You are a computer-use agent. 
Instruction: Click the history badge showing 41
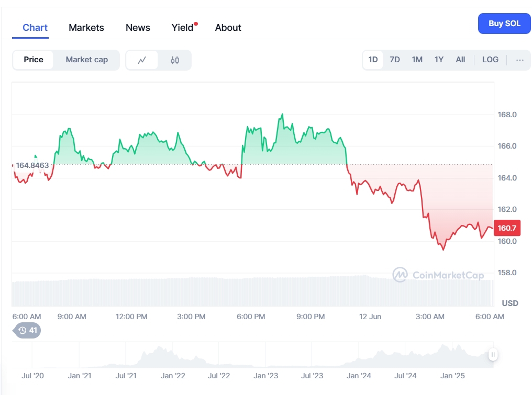coord(27,330)
